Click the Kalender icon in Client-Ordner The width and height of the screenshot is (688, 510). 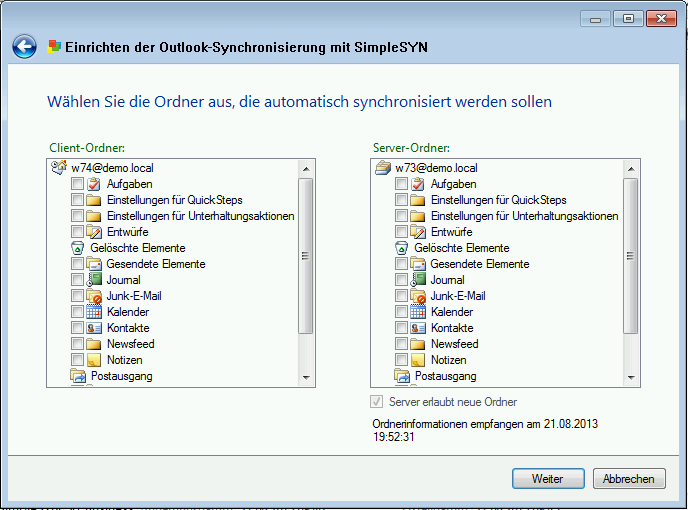94,312
